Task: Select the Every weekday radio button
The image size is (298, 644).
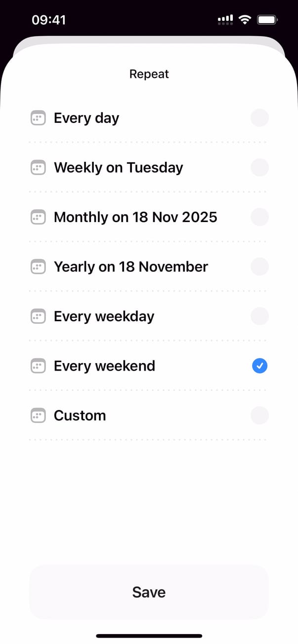Action: click(259, 316)
